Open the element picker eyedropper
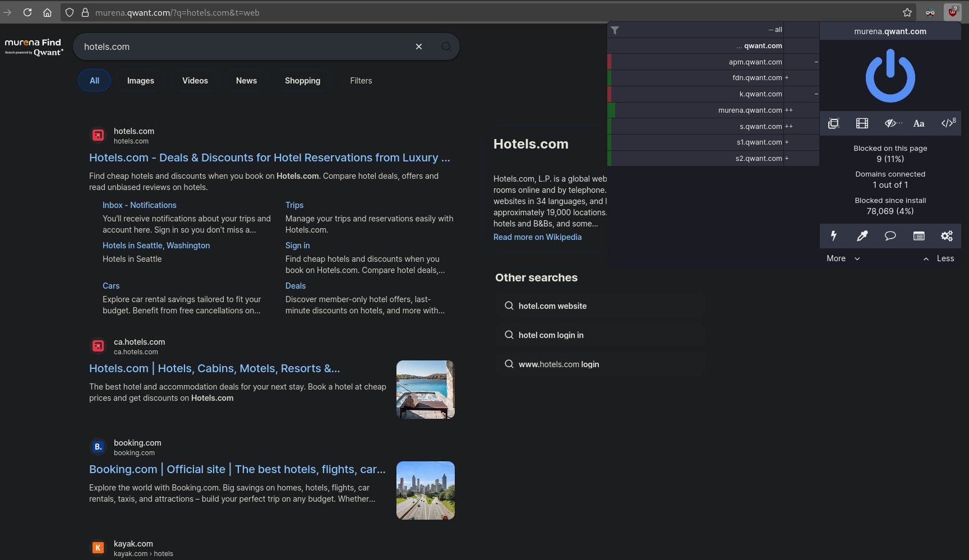The width and height of the screenshot is (969, 560). coord(862,236)
